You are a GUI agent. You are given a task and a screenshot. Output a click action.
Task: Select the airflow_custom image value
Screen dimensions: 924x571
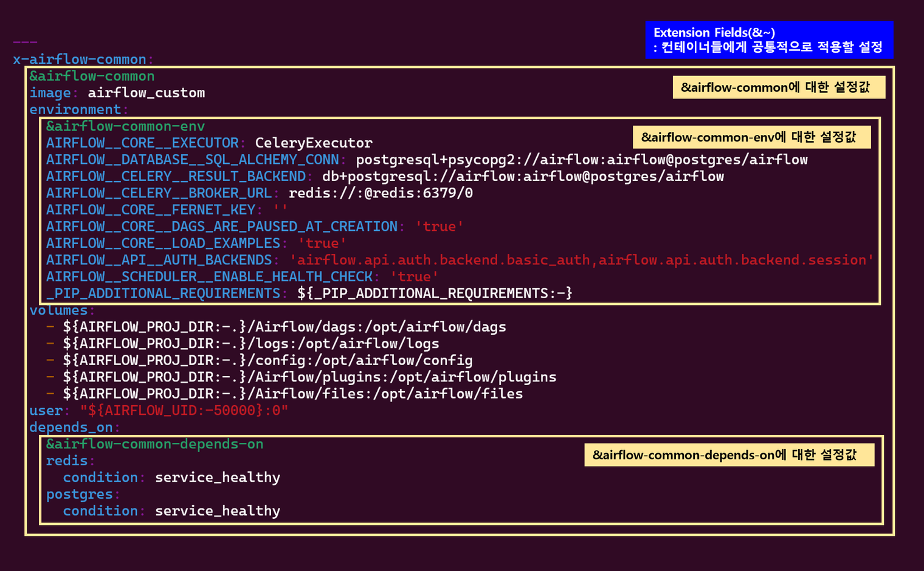pyautogui.click(x=147, y=93)
